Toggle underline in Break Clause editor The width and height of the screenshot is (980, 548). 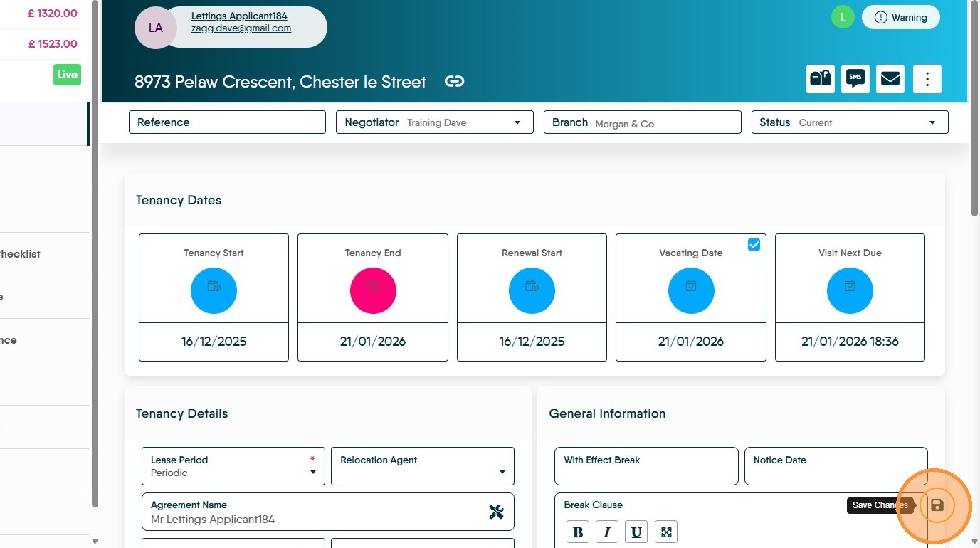pos(636,532)
